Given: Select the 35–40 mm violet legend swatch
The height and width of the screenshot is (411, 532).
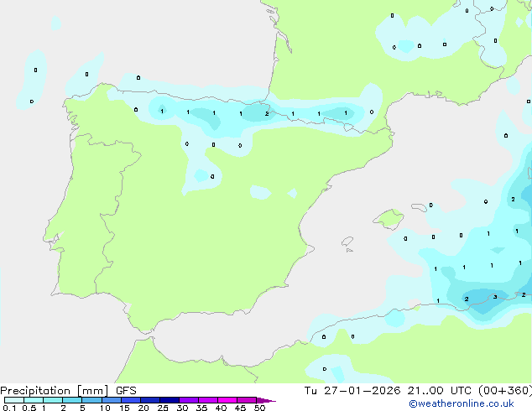Looking at the screenshot, I should (x=208, y=400).
